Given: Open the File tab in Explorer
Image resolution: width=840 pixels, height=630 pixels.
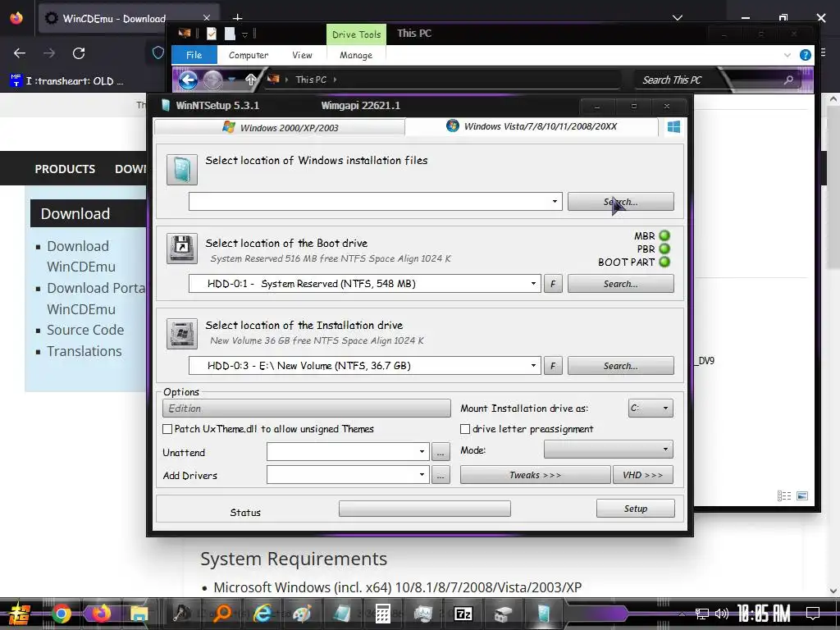Looking at the screenshot, I should pos(194,55).
